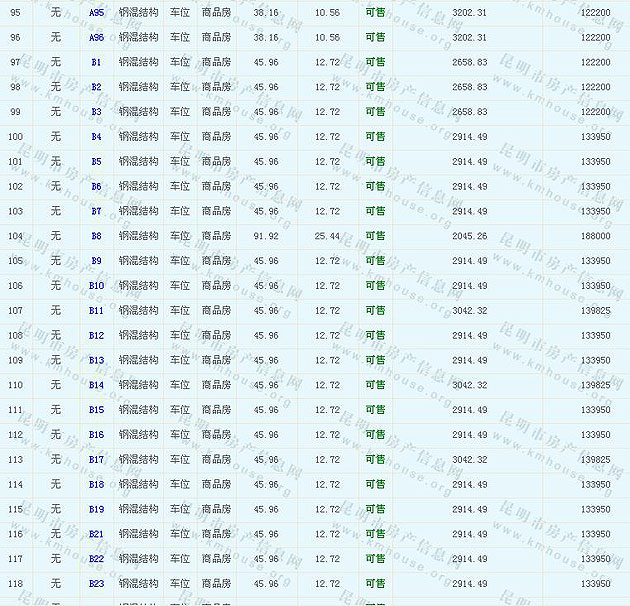The image size is (630, 606).
Task: Click the B13 unit number link
Action: coord(96,360)
